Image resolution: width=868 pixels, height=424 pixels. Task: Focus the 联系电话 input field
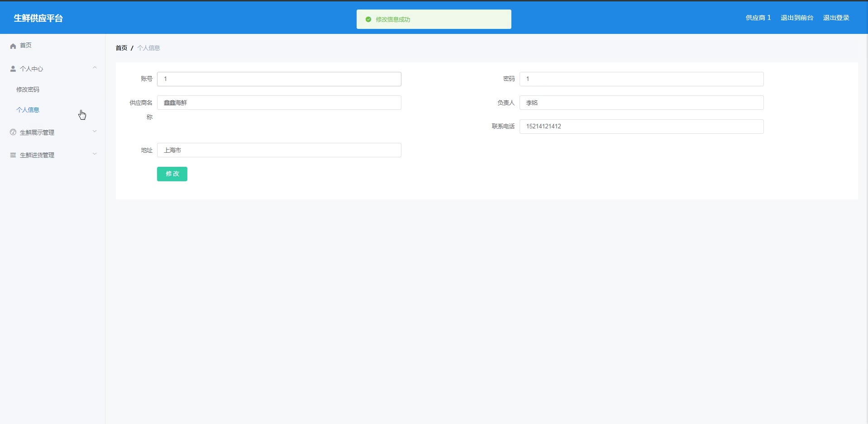[642, 127]
